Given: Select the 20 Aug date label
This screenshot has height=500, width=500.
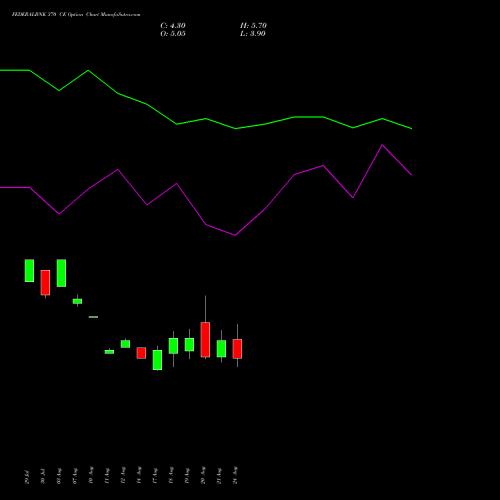Looking at the screenshot, I should tap(203, 475).
